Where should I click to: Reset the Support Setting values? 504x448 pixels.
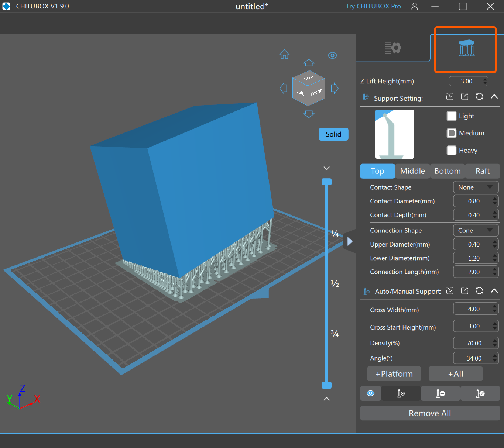click(x=479, y=96)
